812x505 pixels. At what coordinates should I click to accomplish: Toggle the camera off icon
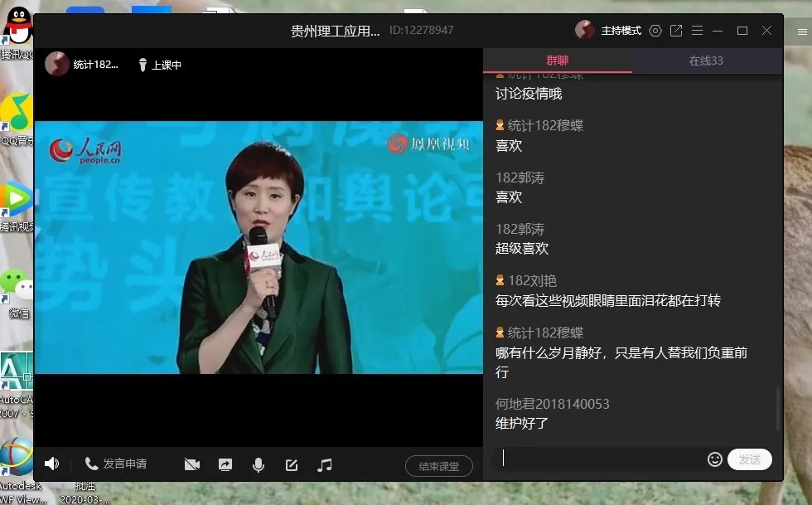192,465
